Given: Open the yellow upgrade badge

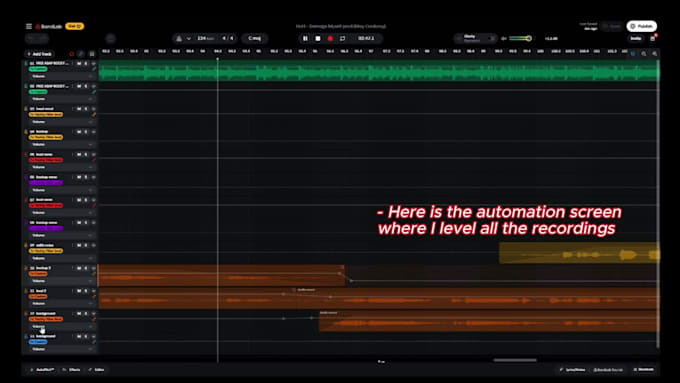Looking at the screenshot, I should (75, 26).
